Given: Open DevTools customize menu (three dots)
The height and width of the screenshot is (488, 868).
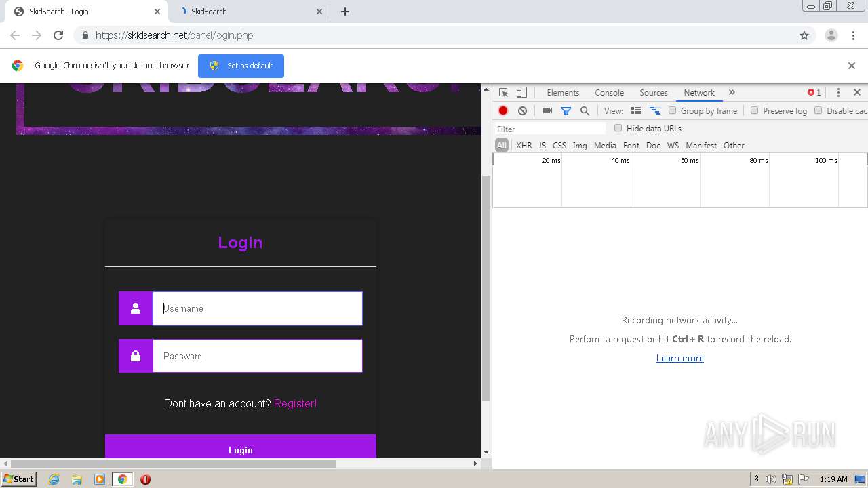Looking at the screenshot, I should click(x=838, y=93).
